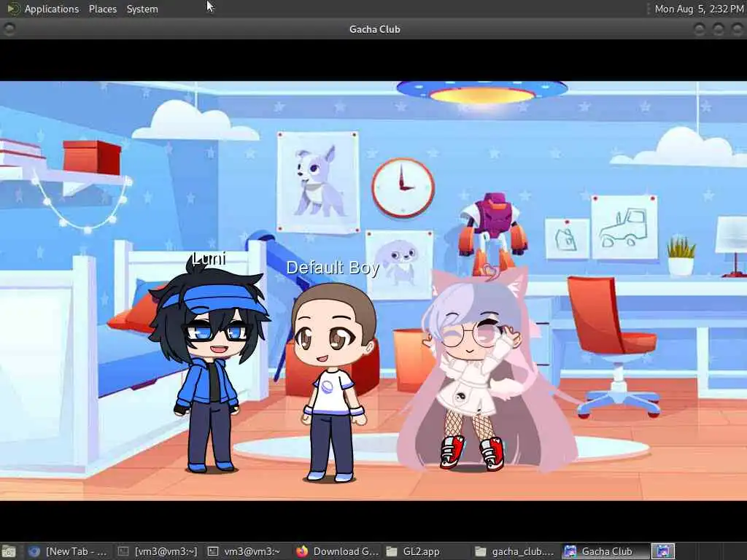This screenshot has height=560, width=747.
Task: Click the Gacha icon at taskbar right end
Action: coord(663,551)
